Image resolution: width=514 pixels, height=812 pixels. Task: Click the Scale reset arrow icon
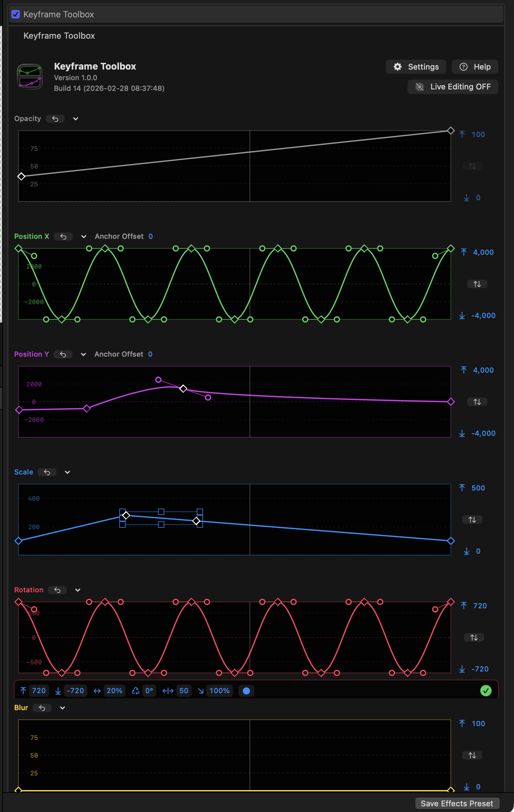pos(47,472)
